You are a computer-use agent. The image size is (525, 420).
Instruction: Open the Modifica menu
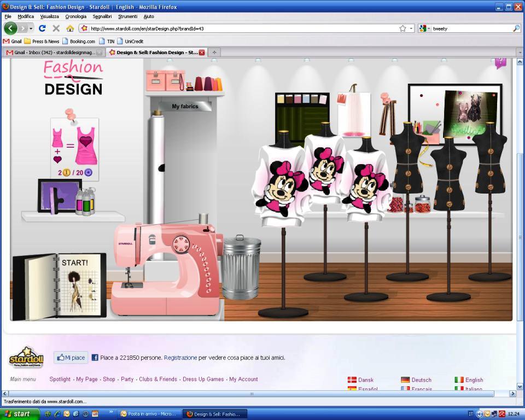coord(26,16)
